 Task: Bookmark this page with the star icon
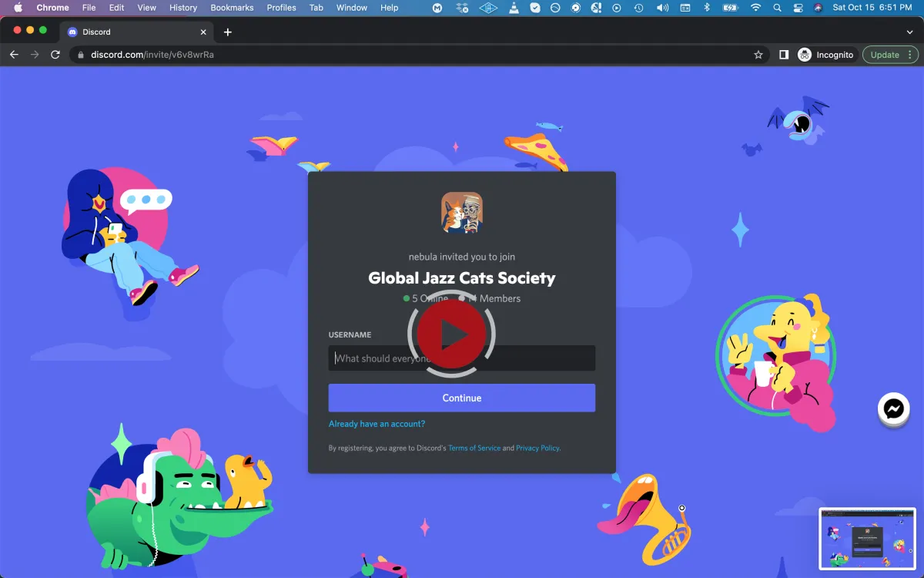point(758,55)
